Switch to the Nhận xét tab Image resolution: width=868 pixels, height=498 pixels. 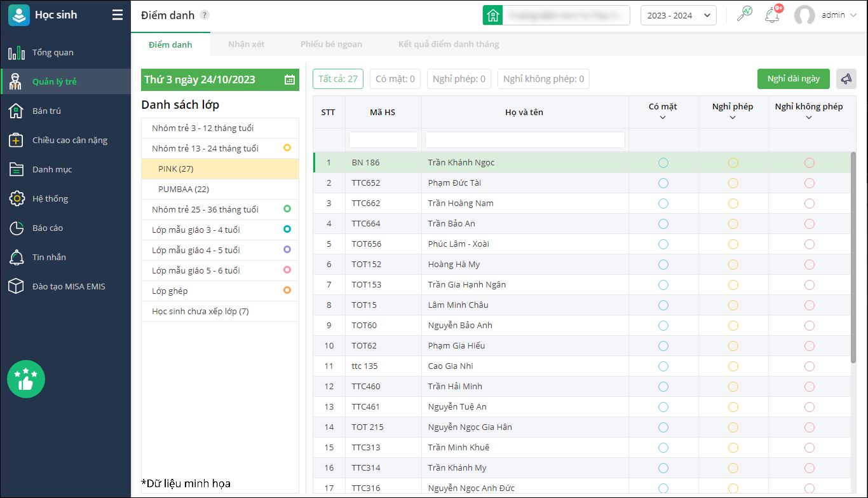[x=246, y=45]
